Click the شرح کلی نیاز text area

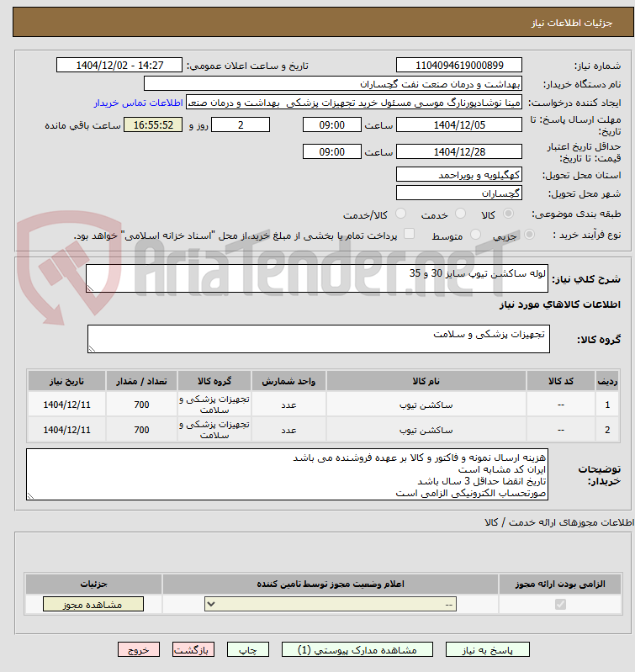tap(317, 278)
